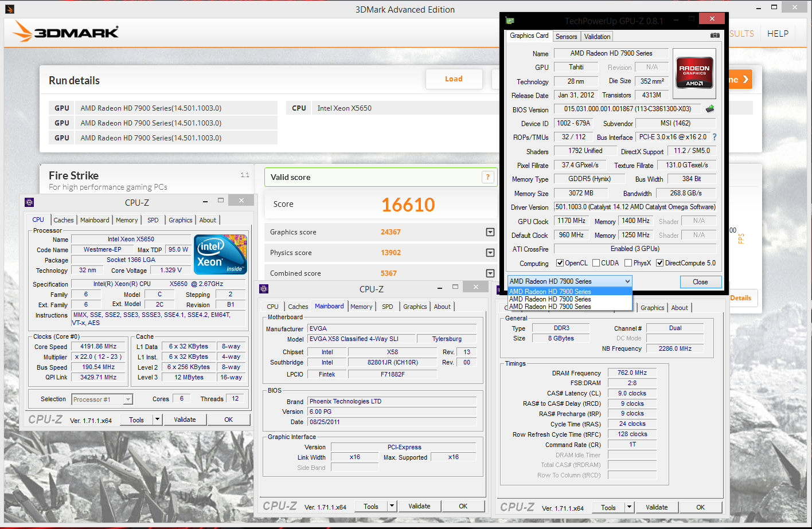This screenshot has width=812, height=529.
Task: Select the third Radeon HD 7900 dropdown entry
Action: (570, 307)
